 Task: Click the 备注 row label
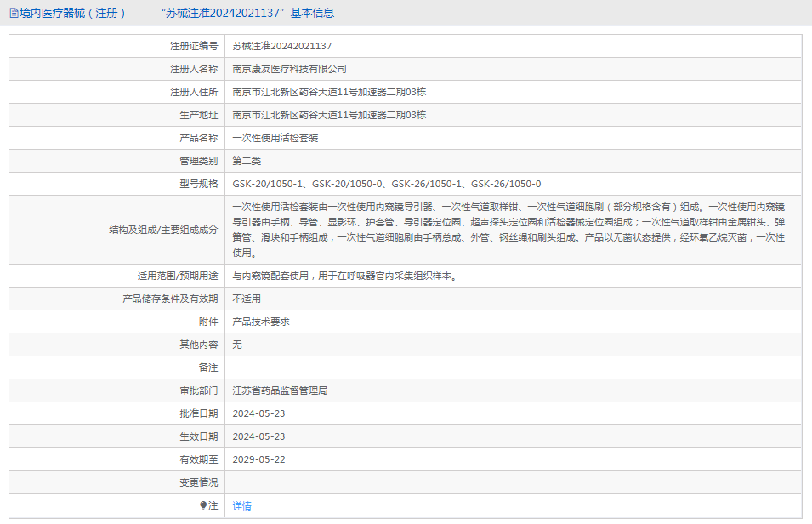click(x=208, y=367)
